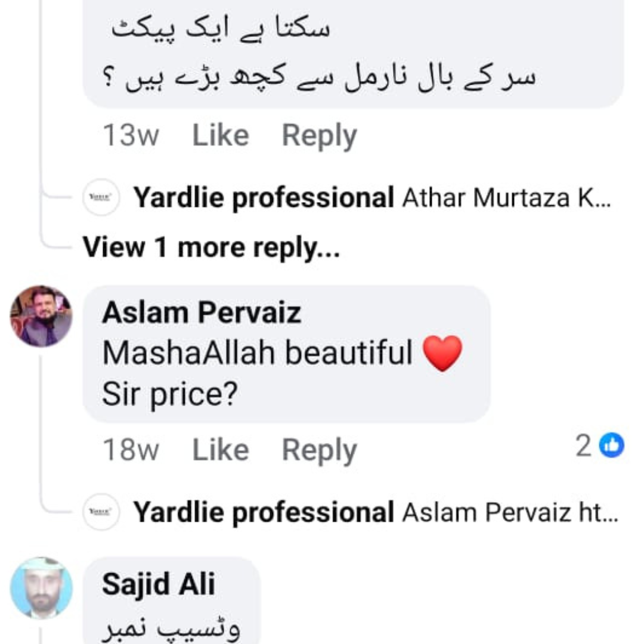Click Yardlie professional avatar replying to Aslam Pervaiz
Viewport: 644px width, 644px height.
click(101, 512)
